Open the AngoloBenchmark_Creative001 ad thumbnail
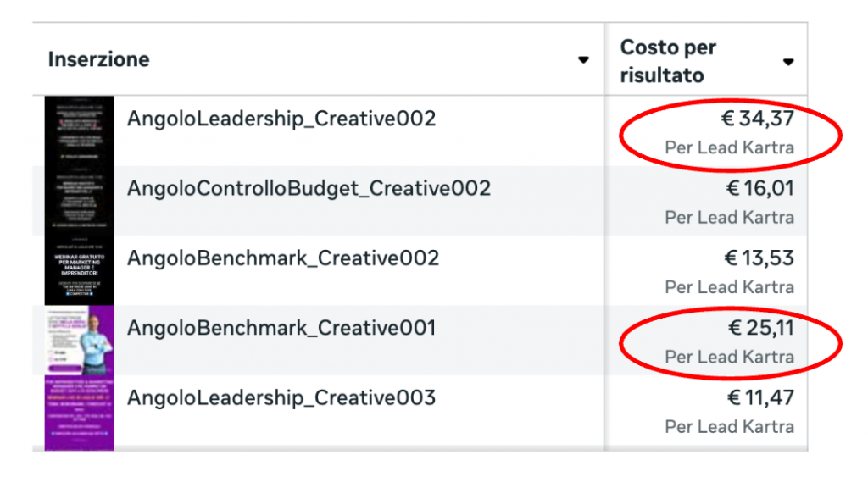Viewport: 868px width, 477px height. click(79, 340)
